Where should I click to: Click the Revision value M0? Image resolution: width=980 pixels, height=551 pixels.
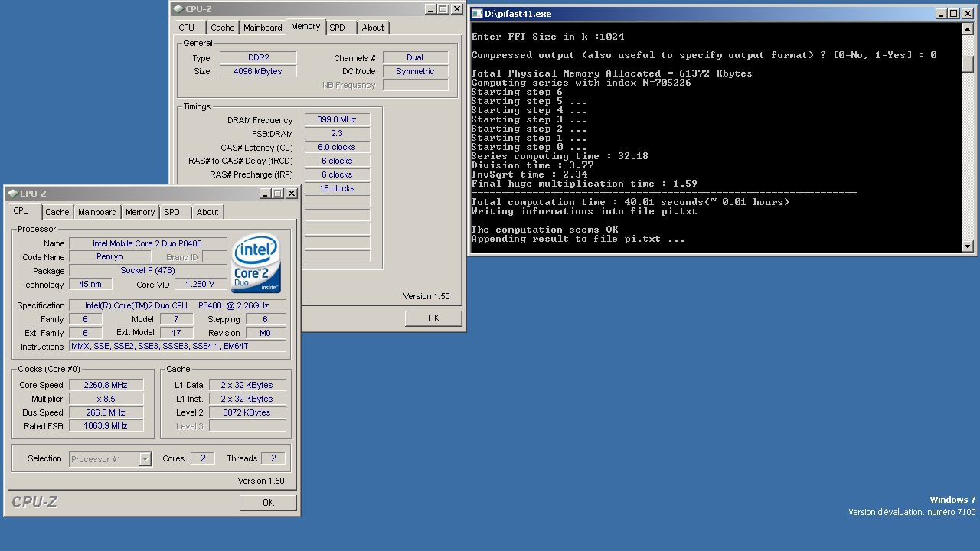(x=266, y=333)
